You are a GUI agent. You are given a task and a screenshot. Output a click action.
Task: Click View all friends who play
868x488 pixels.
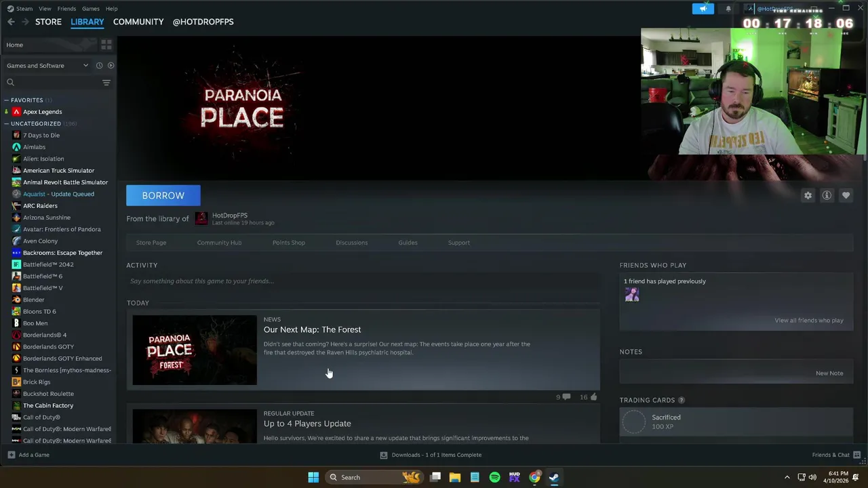point(809,321)
